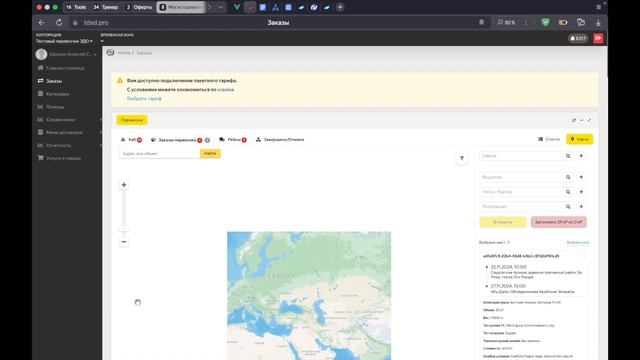This screenshot has height=360, width=640.
Task: Expand Мои договоров submenu in sidebar
Action: click(x=100, y=132)
